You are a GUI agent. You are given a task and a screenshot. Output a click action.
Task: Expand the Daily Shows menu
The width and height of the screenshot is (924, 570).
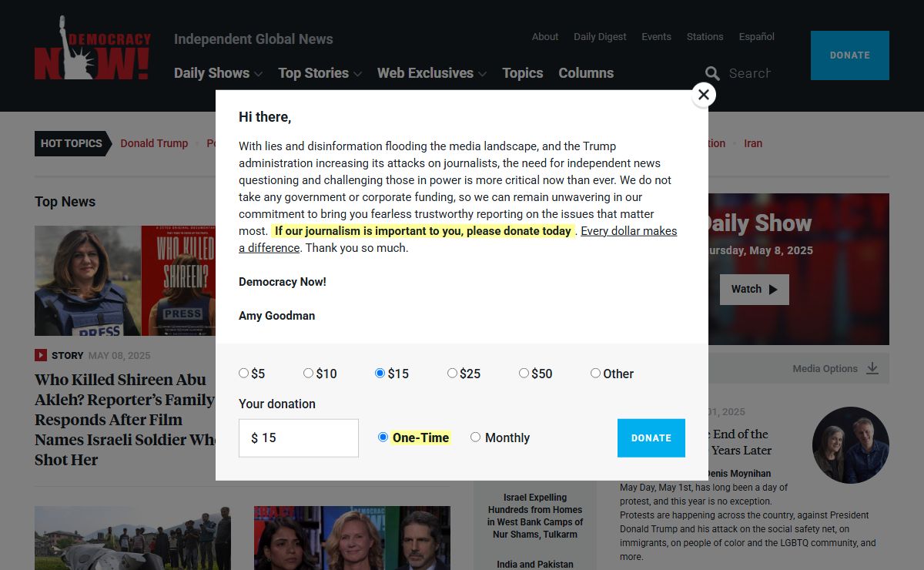coord(218,73)
